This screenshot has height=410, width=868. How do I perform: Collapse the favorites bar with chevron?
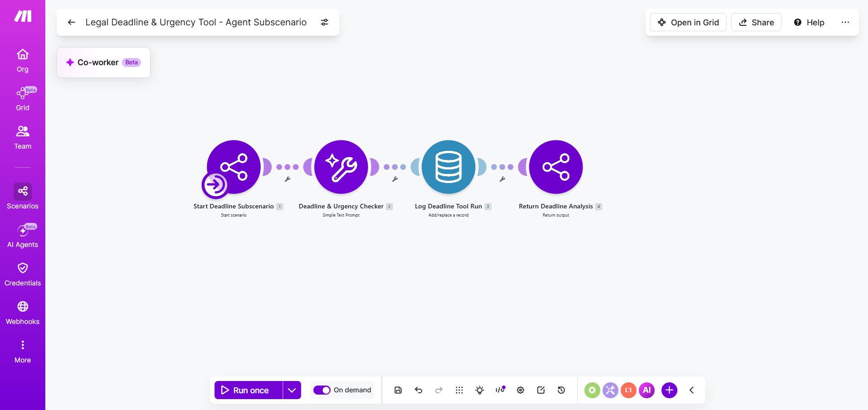(692, 390)
